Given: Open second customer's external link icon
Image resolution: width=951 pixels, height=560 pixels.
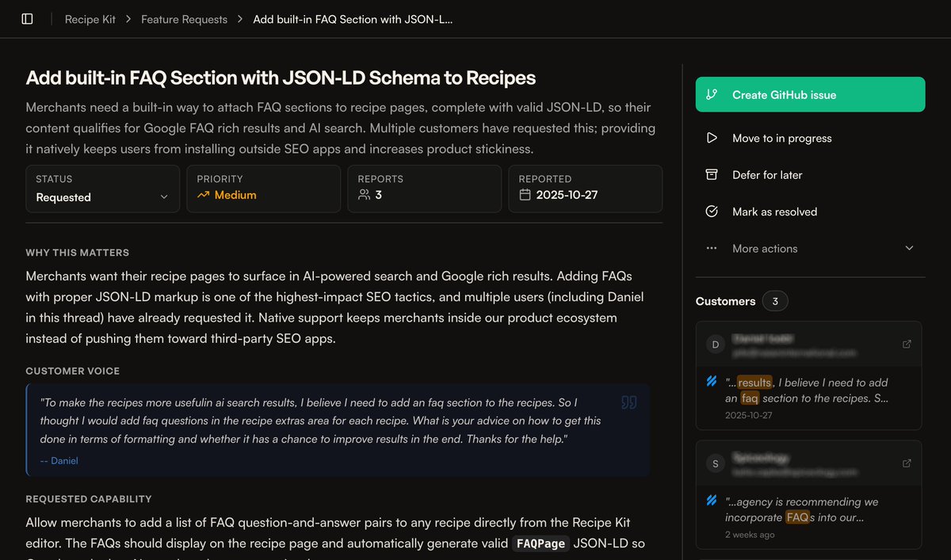Looking at the screenshot, I should 907,463.
